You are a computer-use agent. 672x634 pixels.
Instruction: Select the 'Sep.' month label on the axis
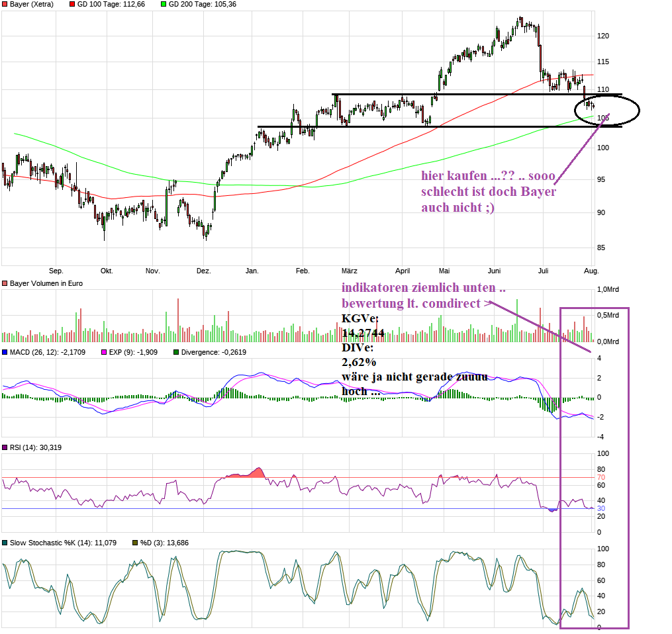(x=56, y=271)
